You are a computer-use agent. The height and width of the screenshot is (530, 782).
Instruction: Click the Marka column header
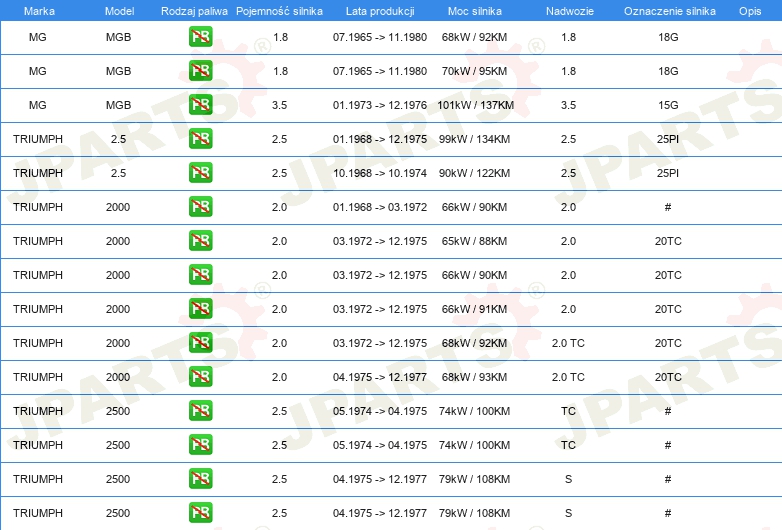[39, 11]
